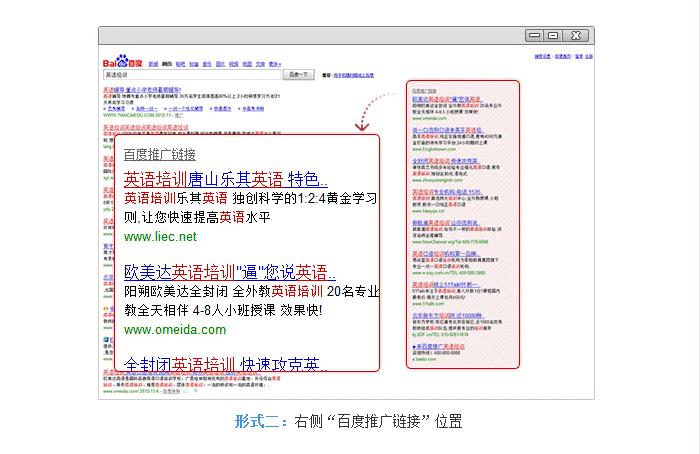Click the www.liec.net green URL
The height and width of the screenshot is (454, 700).
[160, 237]
